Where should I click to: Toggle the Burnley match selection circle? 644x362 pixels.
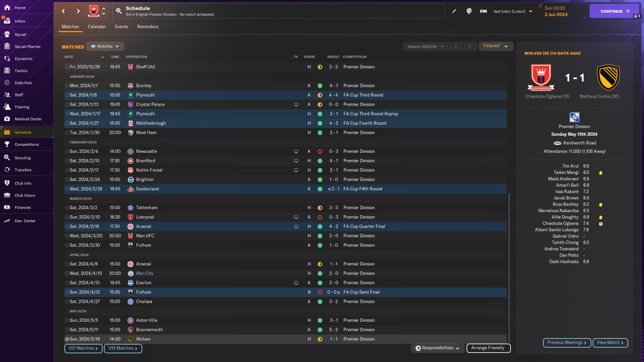click(x=67, y=85)
